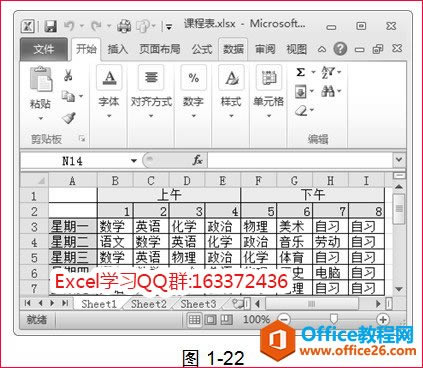Image resolution: width=423 pixels, height=368 pixels.
Task: Switch to Normal view in status bar
Action: point(194,320)
